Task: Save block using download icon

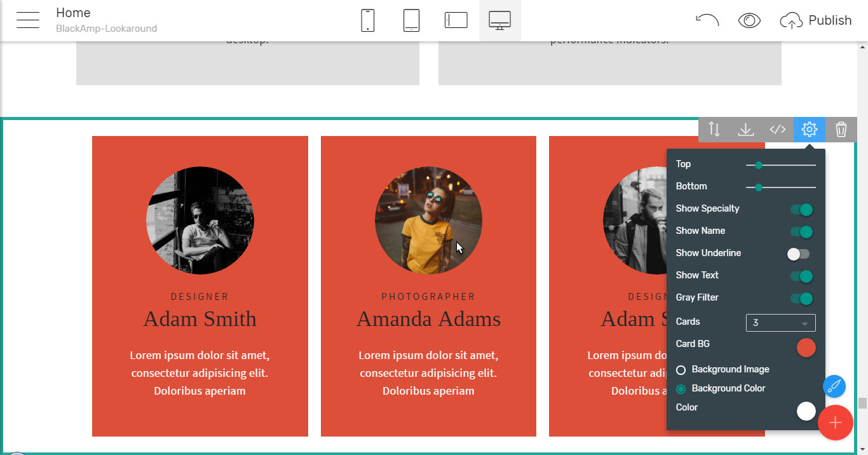Action: coord(746,130)
